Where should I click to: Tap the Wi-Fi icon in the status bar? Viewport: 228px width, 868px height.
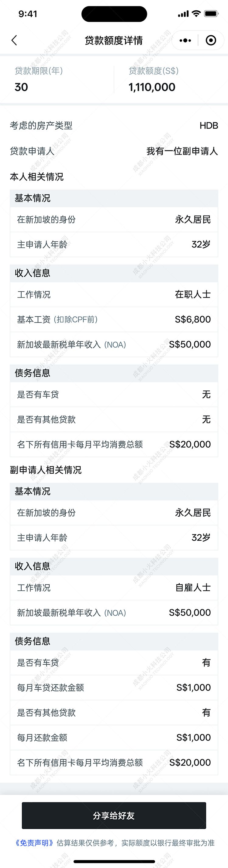click(196, 14)
